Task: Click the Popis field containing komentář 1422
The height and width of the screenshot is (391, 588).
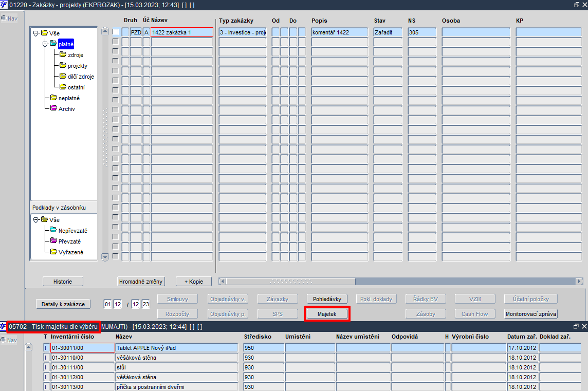Action: (339, 32)
